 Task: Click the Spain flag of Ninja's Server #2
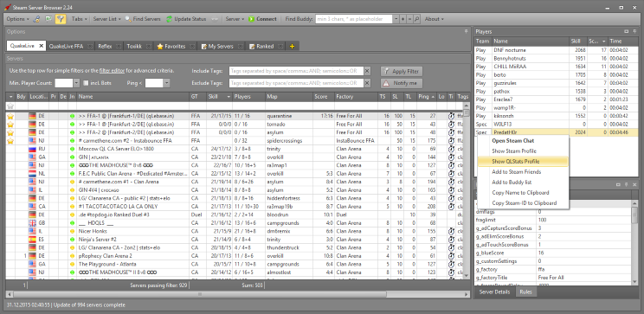point(32,240)
